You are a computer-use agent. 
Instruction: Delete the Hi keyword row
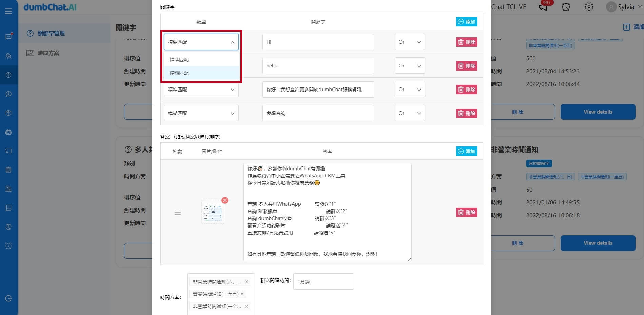467,42
